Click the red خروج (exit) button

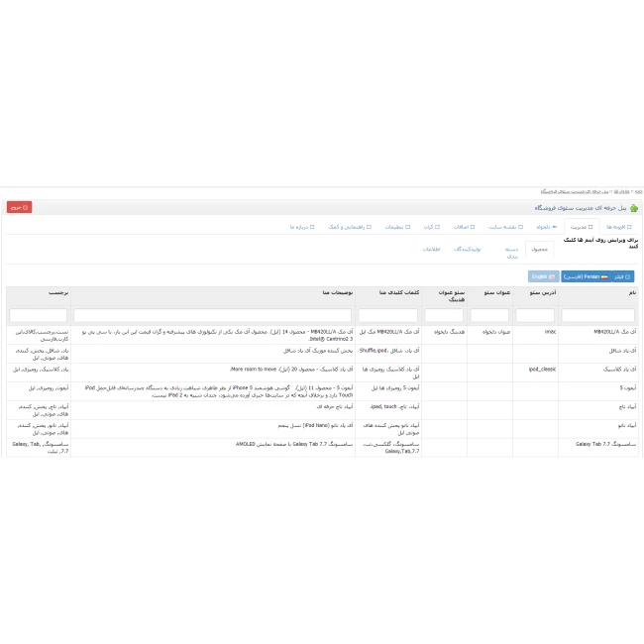(19, 207)
